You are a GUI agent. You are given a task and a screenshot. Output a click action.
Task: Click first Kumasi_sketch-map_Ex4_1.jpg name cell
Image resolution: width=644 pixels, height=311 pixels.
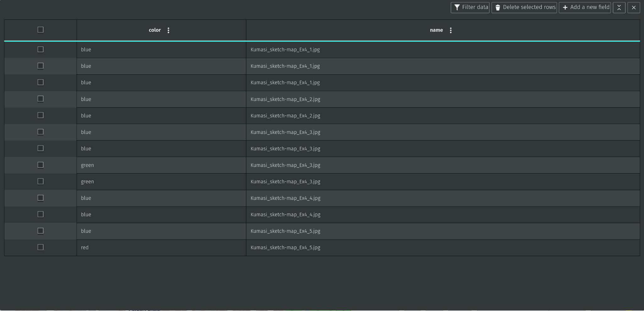click(x=285, y=50)
